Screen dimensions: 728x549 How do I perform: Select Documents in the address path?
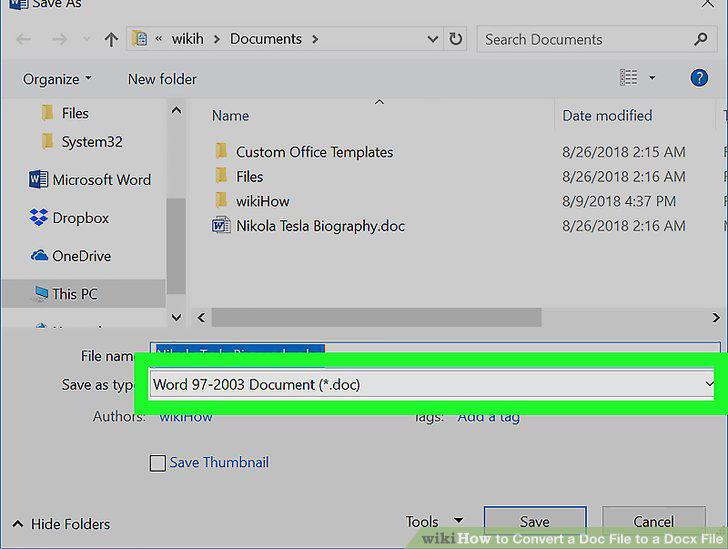(x=266, y=39)
